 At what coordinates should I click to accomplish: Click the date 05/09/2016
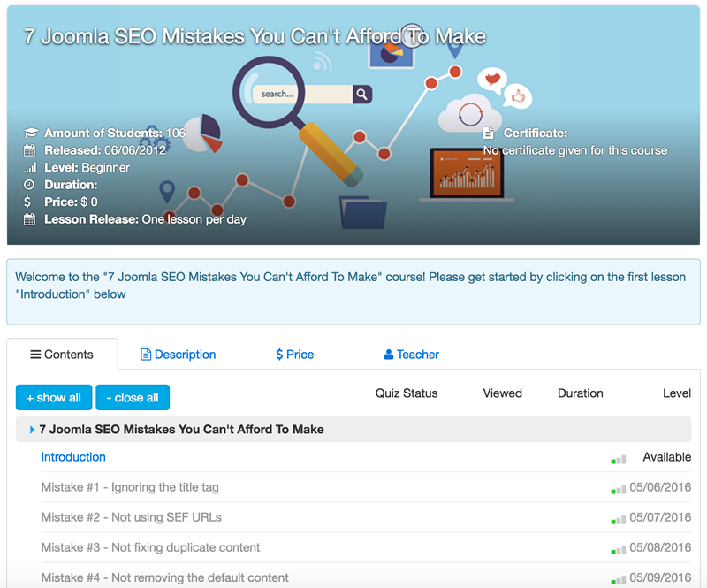click(660, 577)
